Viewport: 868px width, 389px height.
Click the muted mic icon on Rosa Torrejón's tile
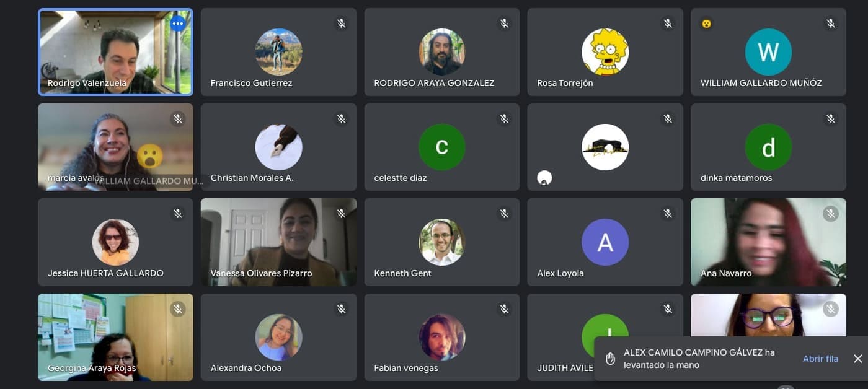point(668,24)
